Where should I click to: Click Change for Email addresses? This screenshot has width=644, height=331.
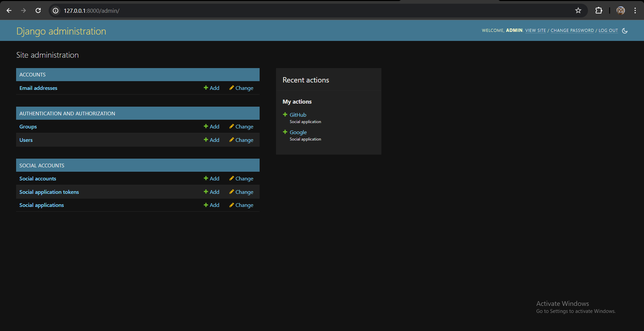[241, 88]
